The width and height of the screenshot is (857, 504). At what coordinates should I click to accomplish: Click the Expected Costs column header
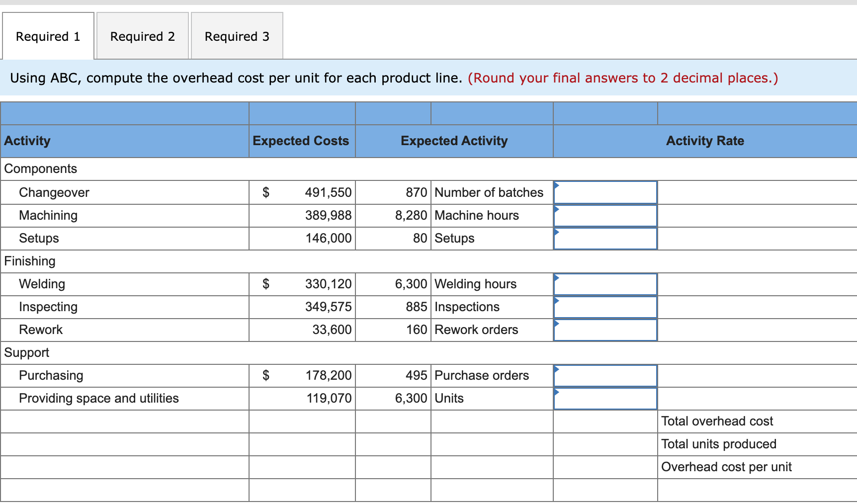coord(301,141)
